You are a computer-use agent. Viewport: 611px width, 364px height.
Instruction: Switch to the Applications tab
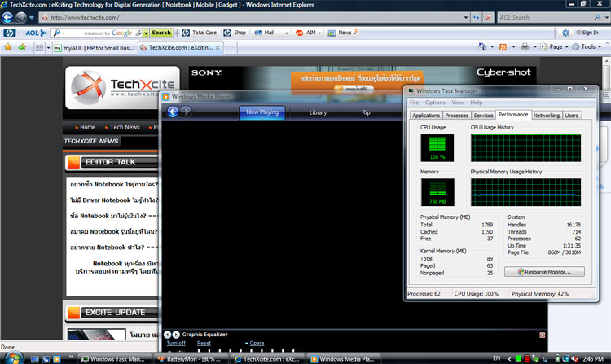[x=426, y=116]
